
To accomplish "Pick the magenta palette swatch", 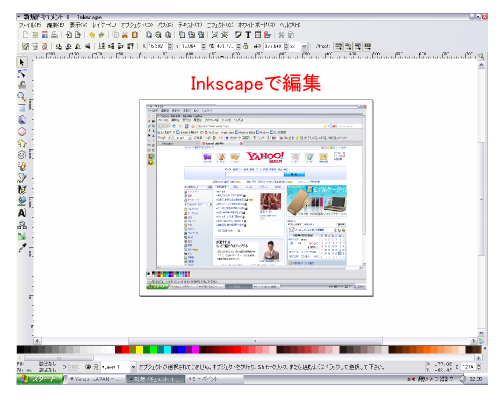I will (195, 349).
